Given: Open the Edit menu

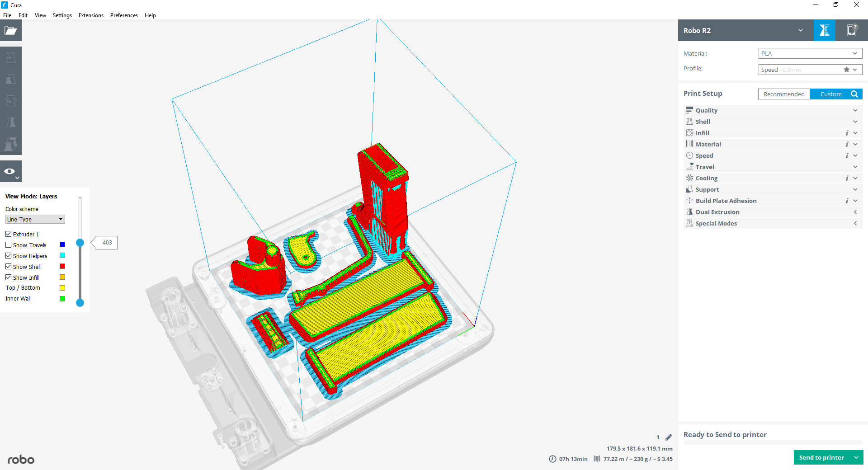Looking at the screenshot, I should [x=23, y=15].
